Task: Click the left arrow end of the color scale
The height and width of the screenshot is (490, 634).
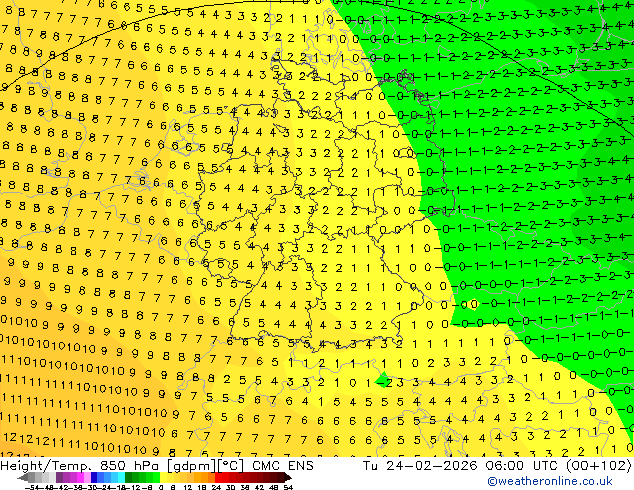Action: [x=22, y=477]
